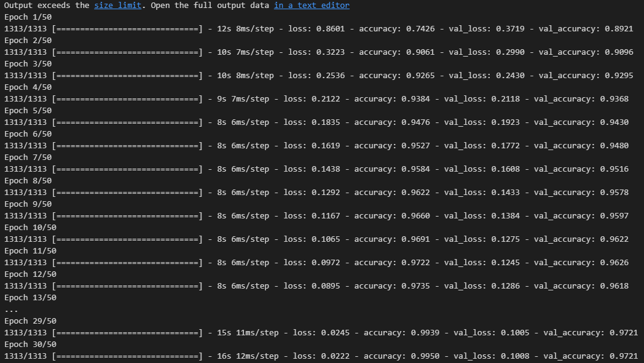Select the 'Epoch 13/50' line
Image resolution: width=644 pixels, height=363 pixels.
click(x=30, y=298)
